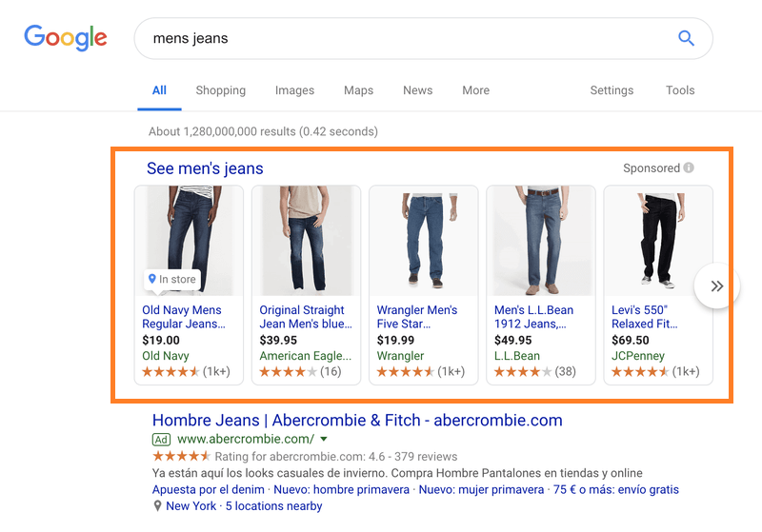Switch to the Images tab

click(294, 90)
